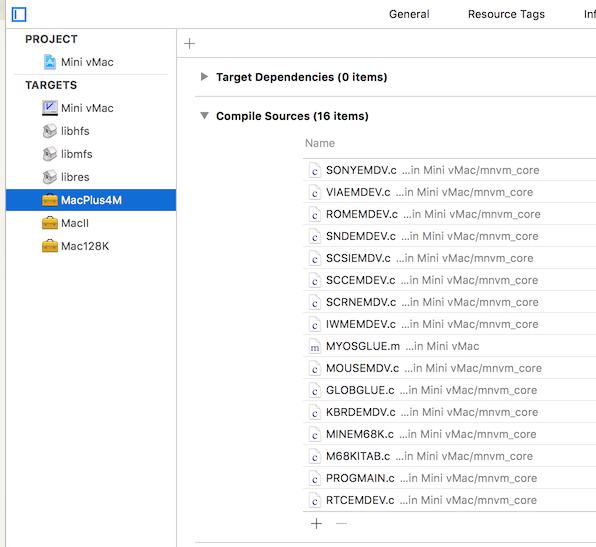This screenshot has width=596, height=547.
Task: Select the KBRDEMDV.c file name
Action: [x=361, y=412]
